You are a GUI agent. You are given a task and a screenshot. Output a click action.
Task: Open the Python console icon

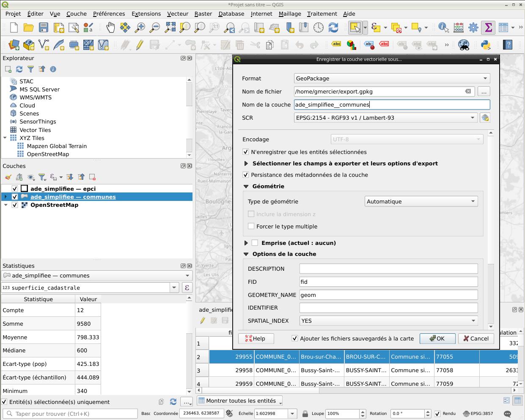point(486,44)
